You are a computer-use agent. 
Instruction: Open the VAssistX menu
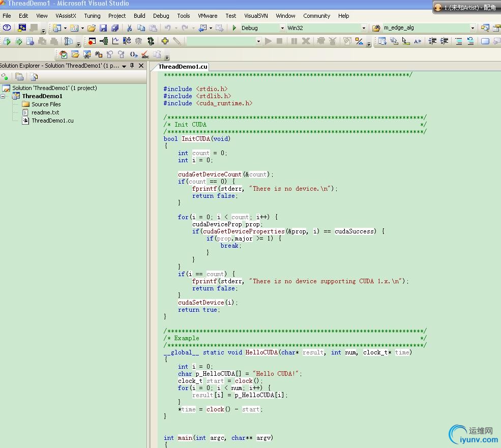(x=66, y=16)
